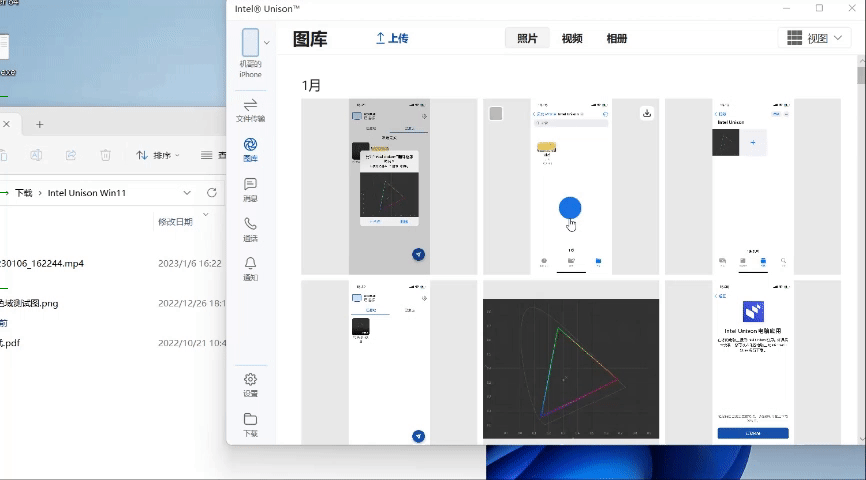Screen dimensions: 866x480
Task: Click Intel Unison Win11 breadcrumb segment
Action: (x=87, y=193)
